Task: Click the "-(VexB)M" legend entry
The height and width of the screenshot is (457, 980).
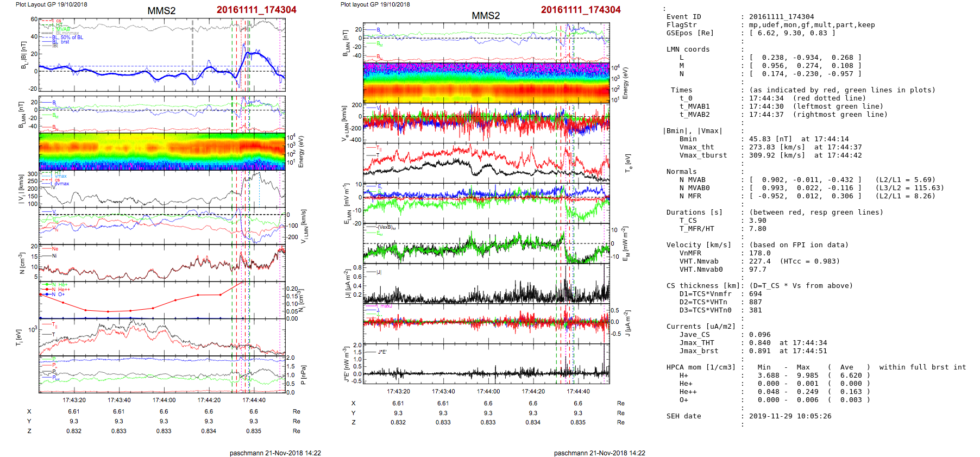Action: pyautogui.click(x=386, y=227)
